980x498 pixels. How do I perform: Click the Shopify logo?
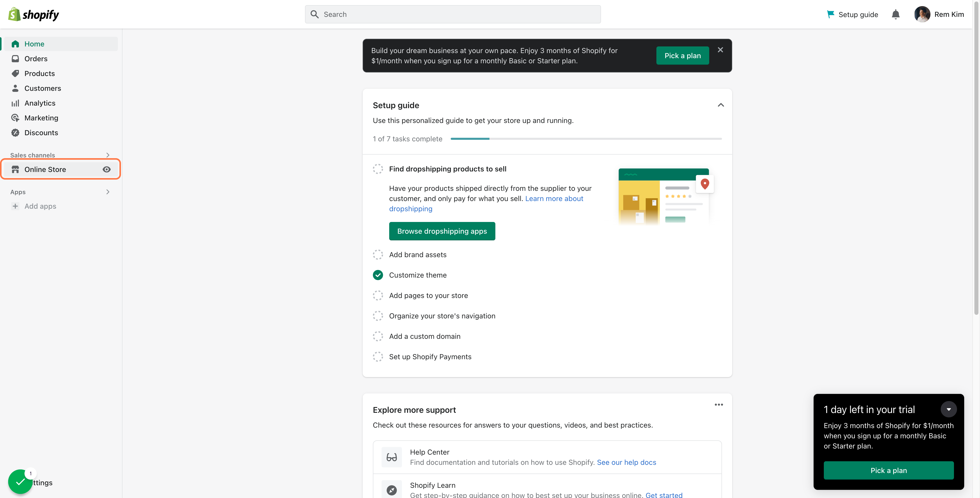(33, 15)
